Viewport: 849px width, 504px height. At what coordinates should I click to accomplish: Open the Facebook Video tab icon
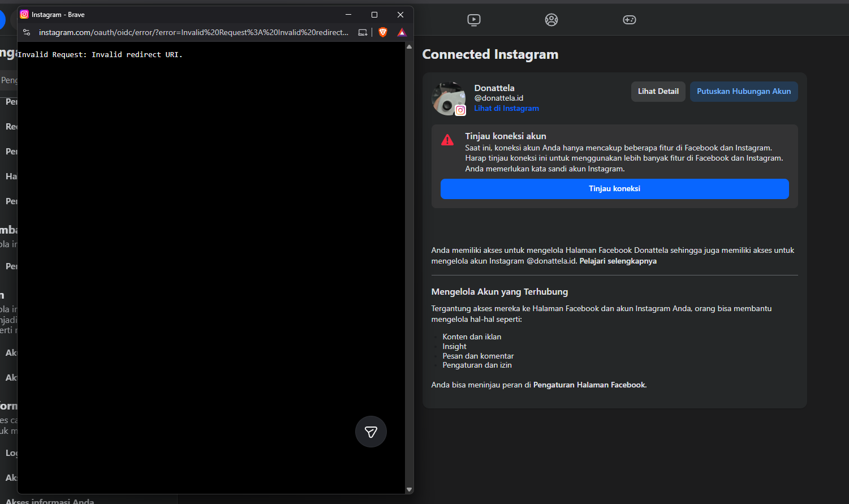tap(474, 20)
